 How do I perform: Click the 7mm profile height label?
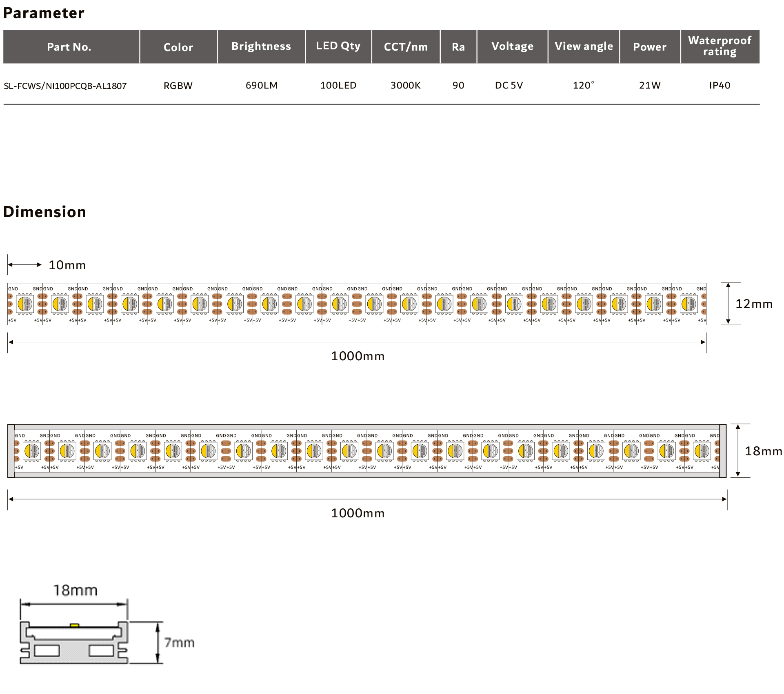pos(180,643)
